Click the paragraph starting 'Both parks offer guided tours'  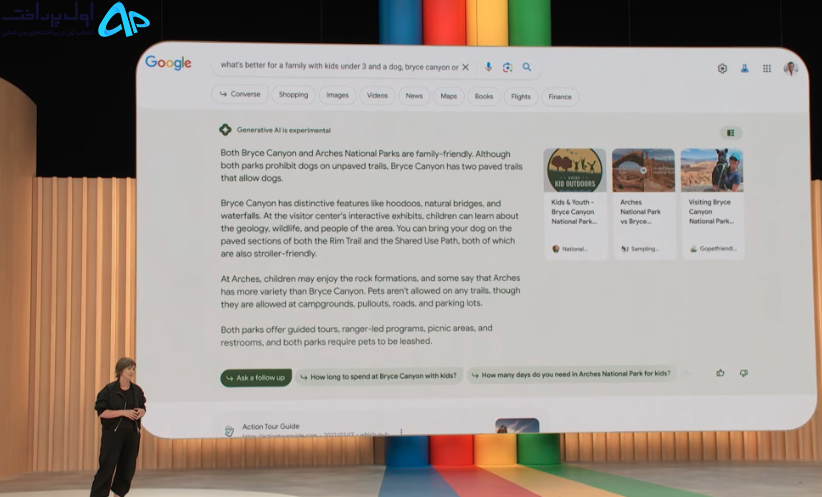(x=356, y=334)
